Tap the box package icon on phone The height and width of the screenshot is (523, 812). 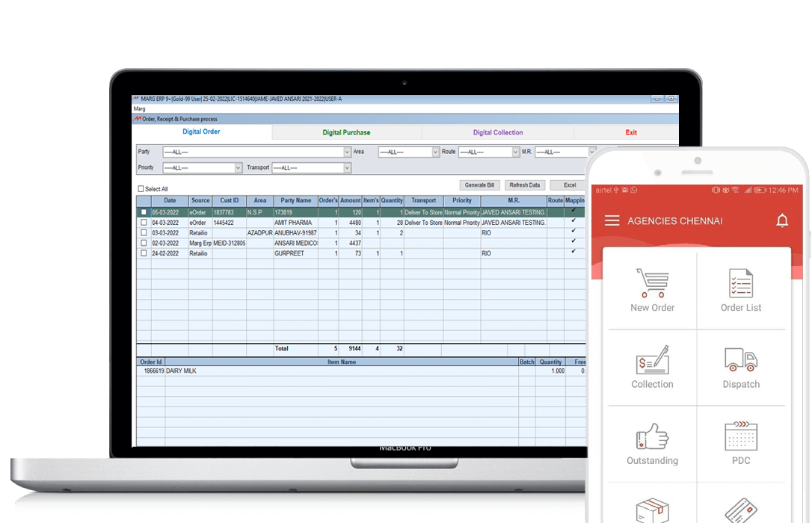pyautogui.click(x=652, y=510)
